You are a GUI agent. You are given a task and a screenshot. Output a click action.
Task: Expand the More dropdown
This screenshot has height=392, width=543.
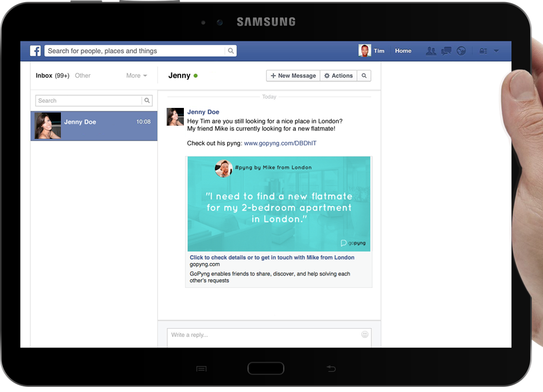(x=136, y=75)
